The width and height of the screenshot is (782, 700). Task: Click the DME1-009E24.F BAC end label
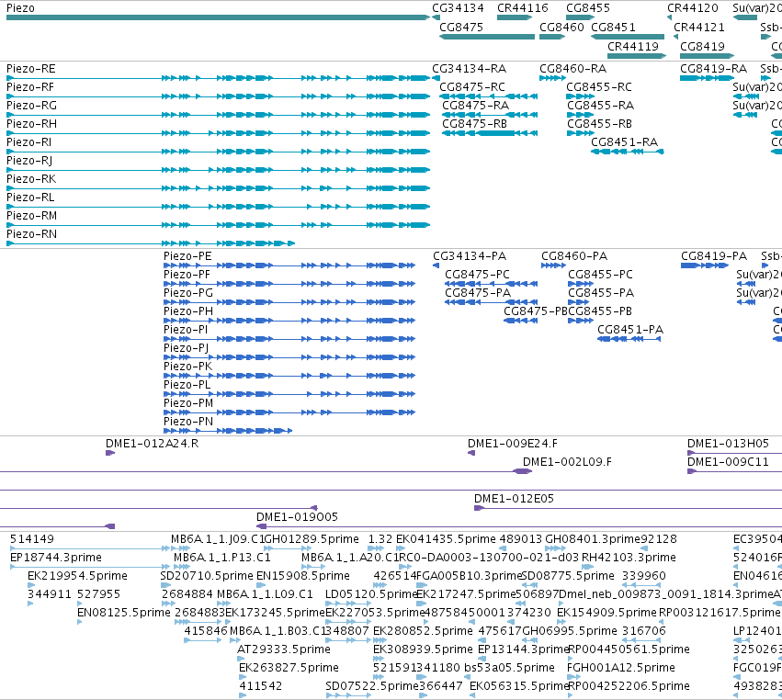tap(512, 443)
